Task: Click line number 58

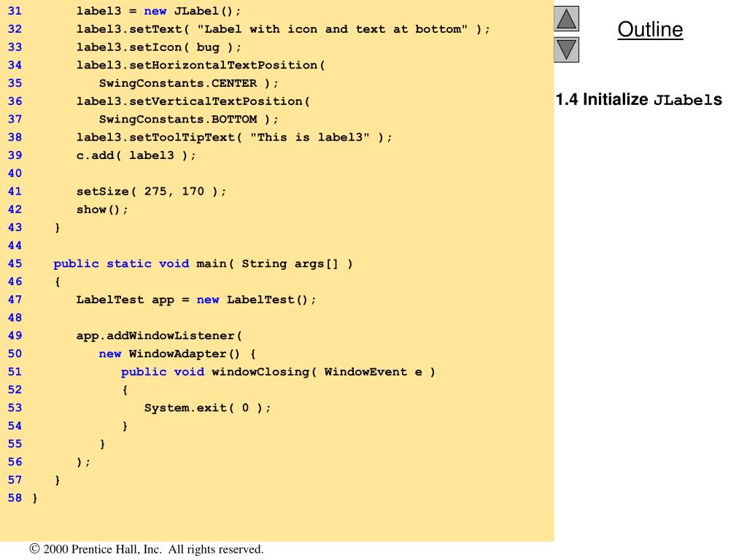Action: click(15, 498)
